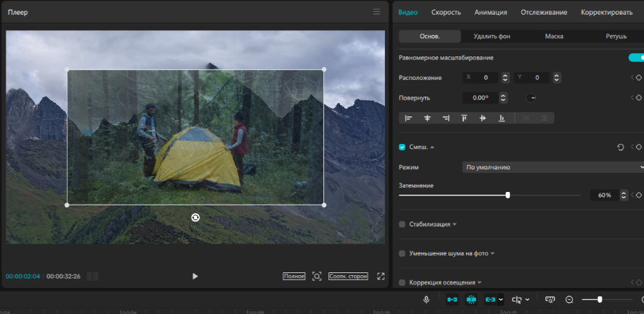644x314 pixels.
Task: Click the microphone record voiceover icon
Action: 427,300
